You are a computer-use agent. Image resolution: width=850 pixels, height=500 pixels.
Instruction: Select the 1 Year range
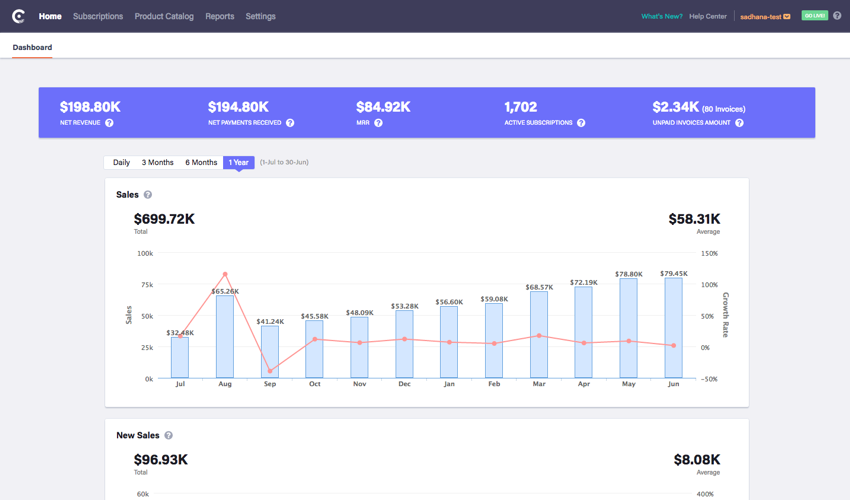(239, 162)
